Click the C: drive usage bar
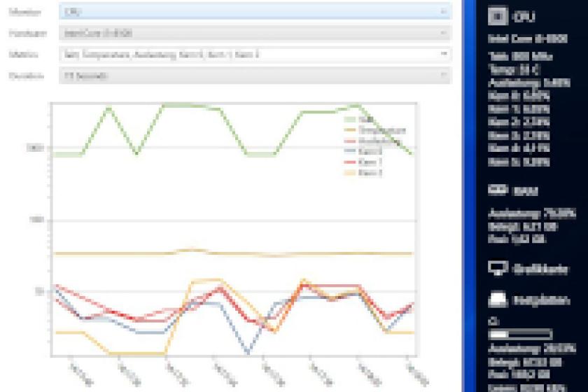Viewport: 588px width, 392px height. click(x=520, y=334)
